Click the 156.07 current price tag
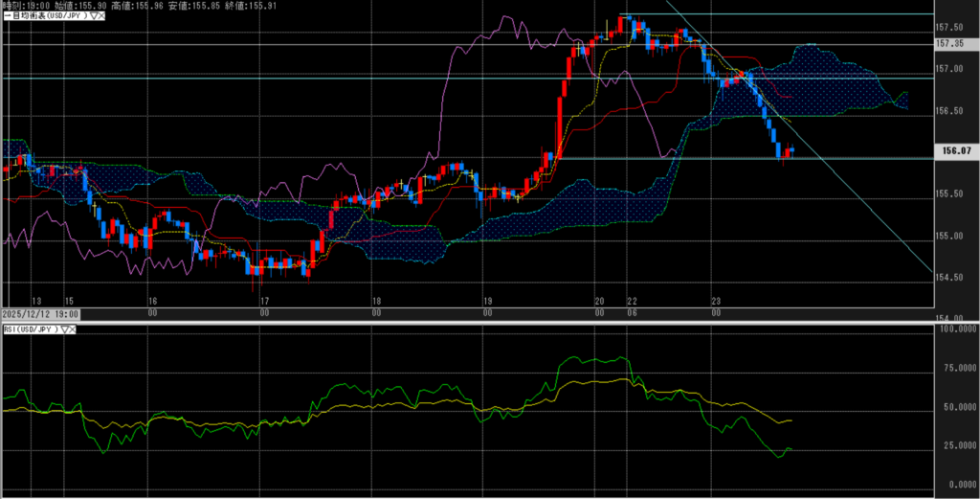The width and height of the screenshot is (980, 499). [x=955, y=150]
